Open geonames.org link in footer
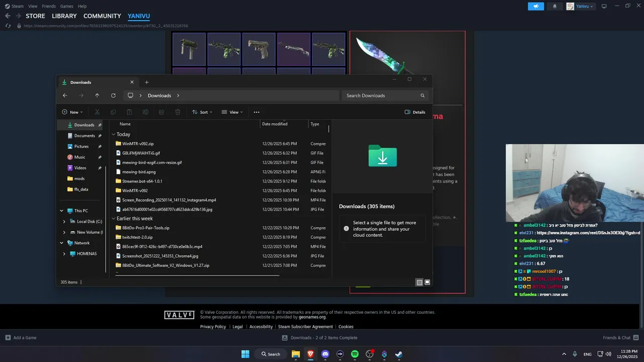This screenshot has width=644, height=362. click(312, 317)
